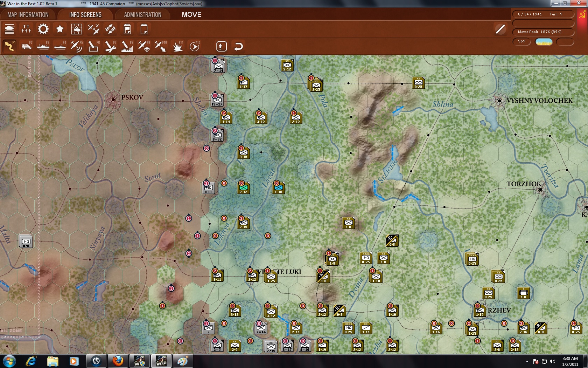Open the blank clipboard report icon

coord(144,29)
